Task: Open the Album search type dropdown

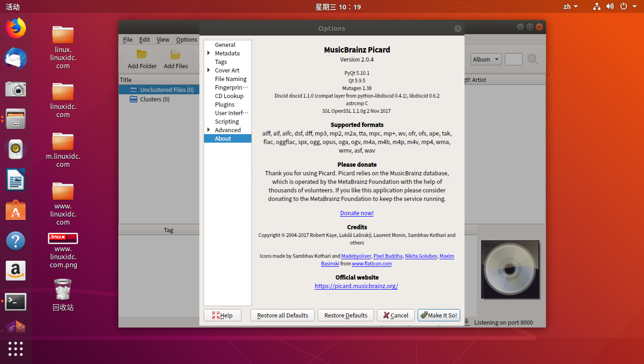Action: (x=486, y=59)
